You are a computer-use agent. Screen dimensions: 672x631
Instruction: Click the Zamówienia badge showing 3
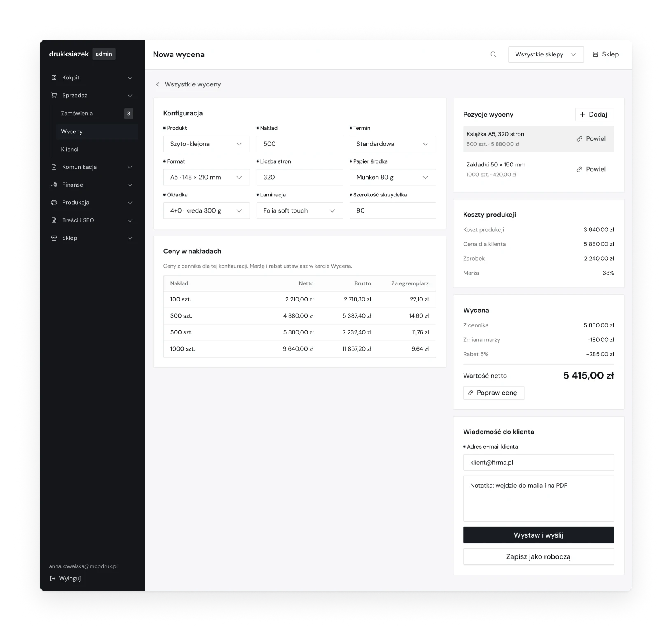click(x=128, y=114)
